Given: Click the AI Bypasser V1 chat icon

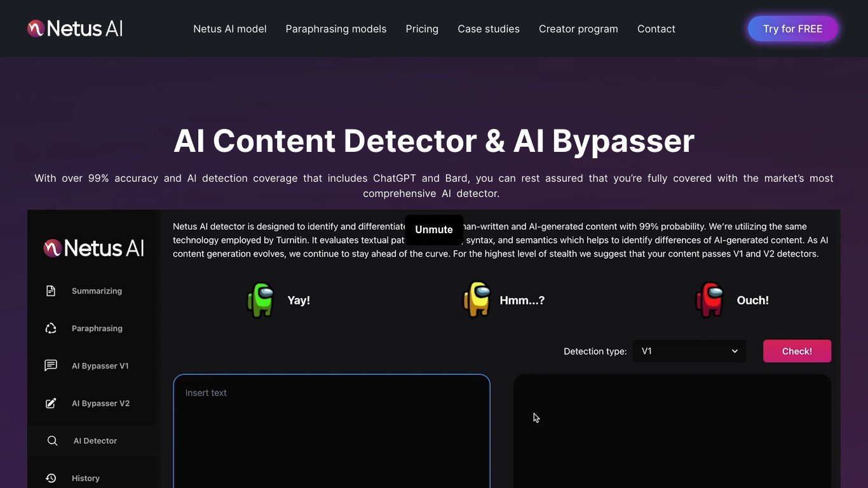Looking at the screenshot, I should point(51,366).
